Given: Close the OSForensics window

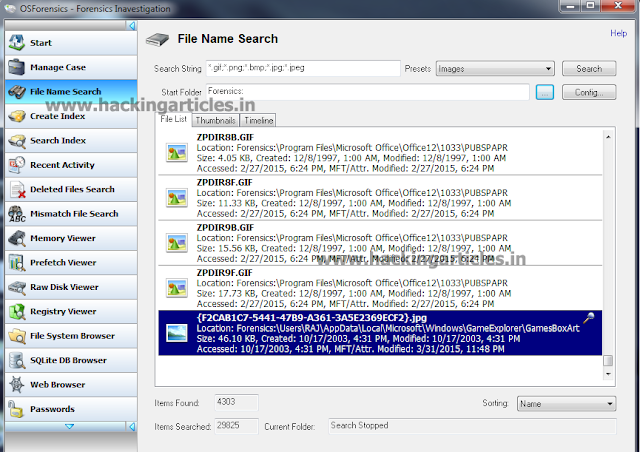Looking at the screenshot, I should [618, 6].
